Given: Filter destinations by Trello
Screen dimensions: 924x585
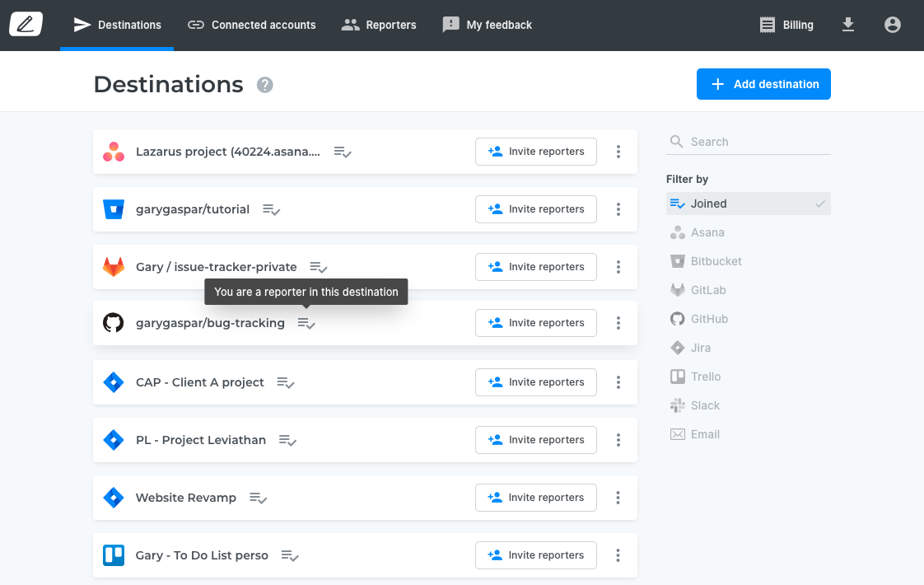Looking at the screenshot, I should 695,377.
